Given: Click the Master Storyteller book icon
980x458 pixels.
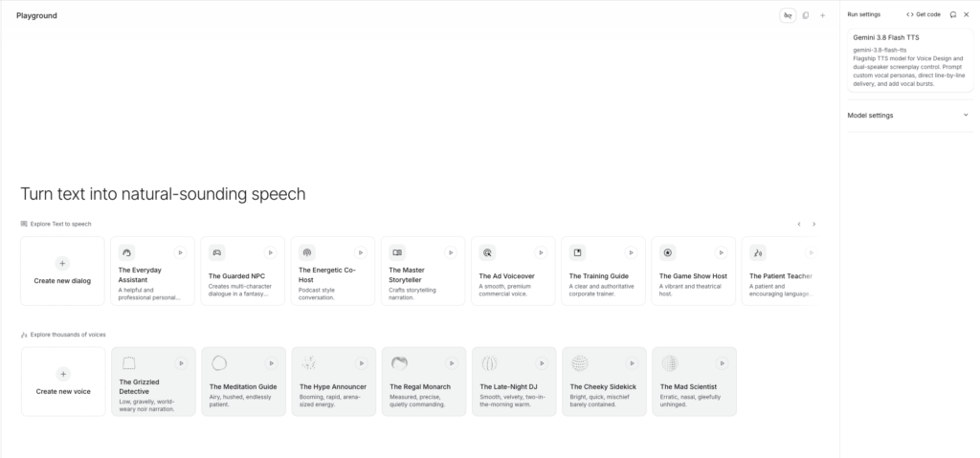Looking at the screenshot, I should tap(397, 252).
